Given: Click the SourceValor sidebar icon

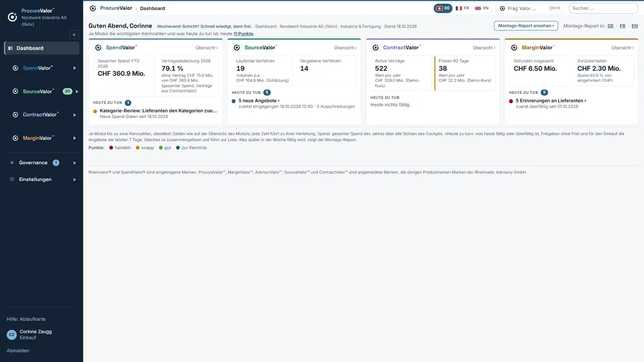Looking at the screenshot, I should coord(15,92).
